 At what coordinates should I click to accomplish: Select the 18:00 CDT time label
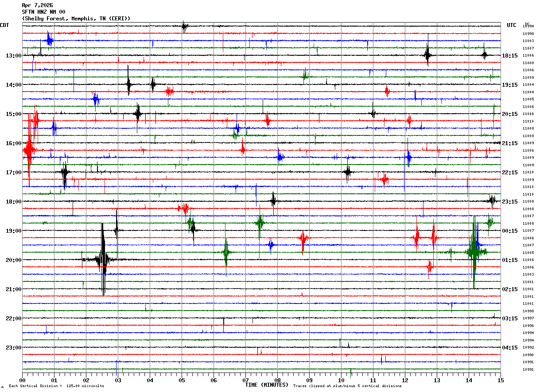[x=13, y=201]
